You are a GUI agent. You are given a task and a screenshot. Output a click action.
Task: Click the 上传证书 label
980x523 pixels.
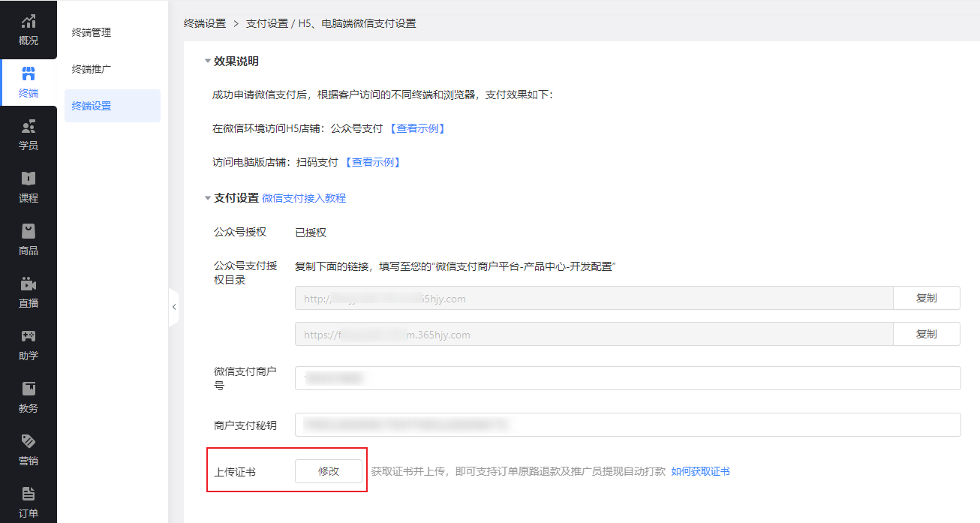[235, 472]
